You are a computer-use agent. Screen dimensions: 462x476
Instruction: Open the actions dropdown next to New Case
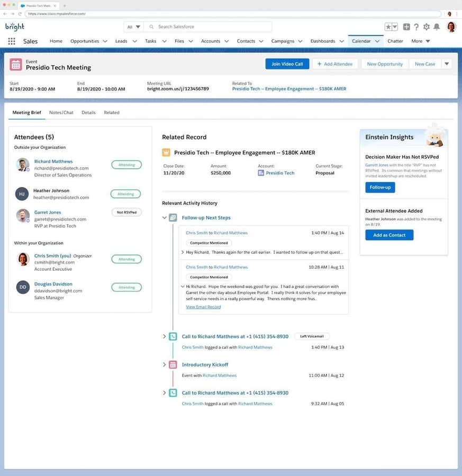coord(447,64)
